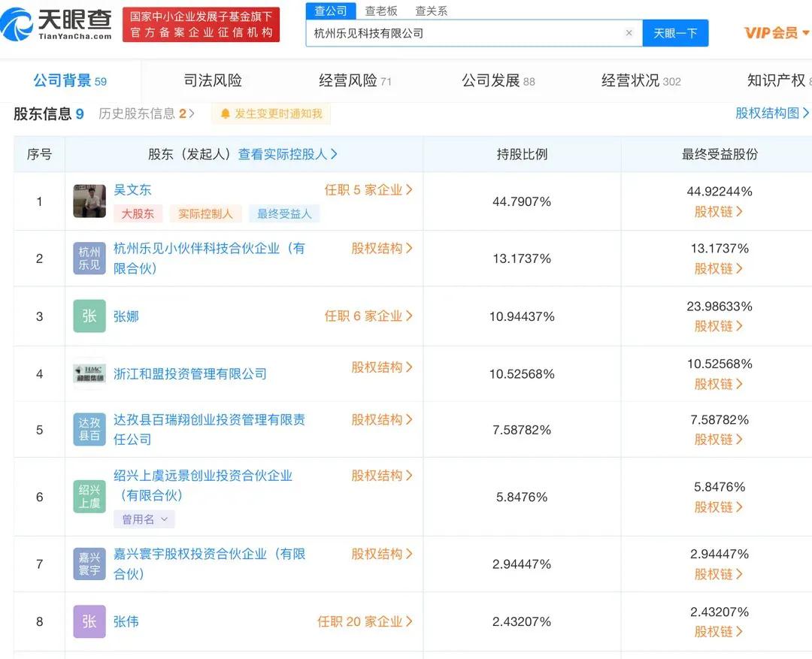Click the green 张 avatar for 张娜
812x659 pixels.
[x=89, y=316]
